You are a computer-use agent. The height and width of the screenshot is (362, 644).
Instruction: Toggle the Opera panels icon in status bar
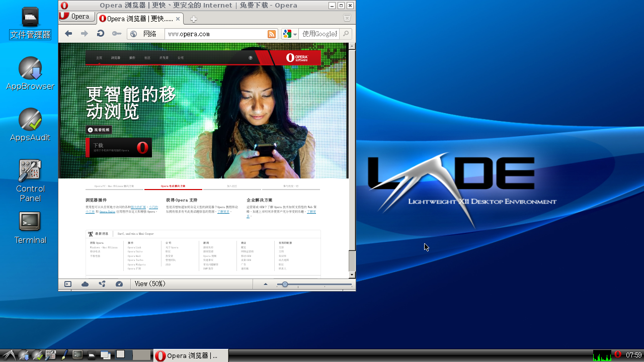point(68,284)
